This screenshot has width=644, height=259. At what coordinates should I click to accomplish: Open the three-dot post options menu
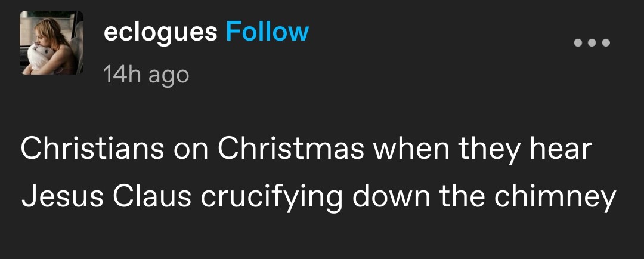point(592,43)
